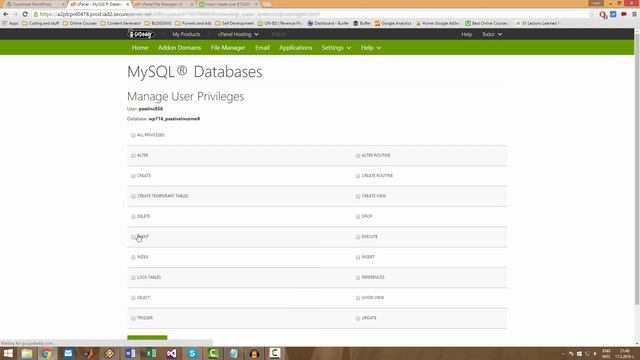
Task: Open white Camtasia recorder icon in taskbar
Action: (275, 353)
